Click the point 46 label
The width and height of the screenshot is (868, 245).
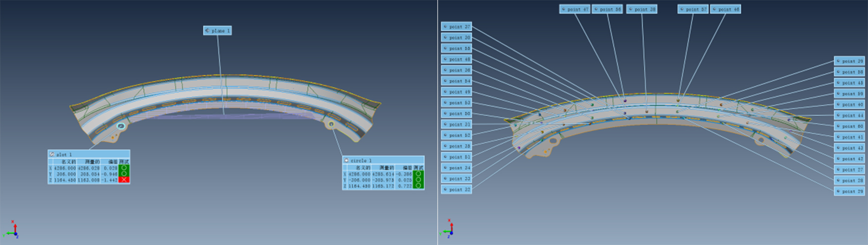725,9
